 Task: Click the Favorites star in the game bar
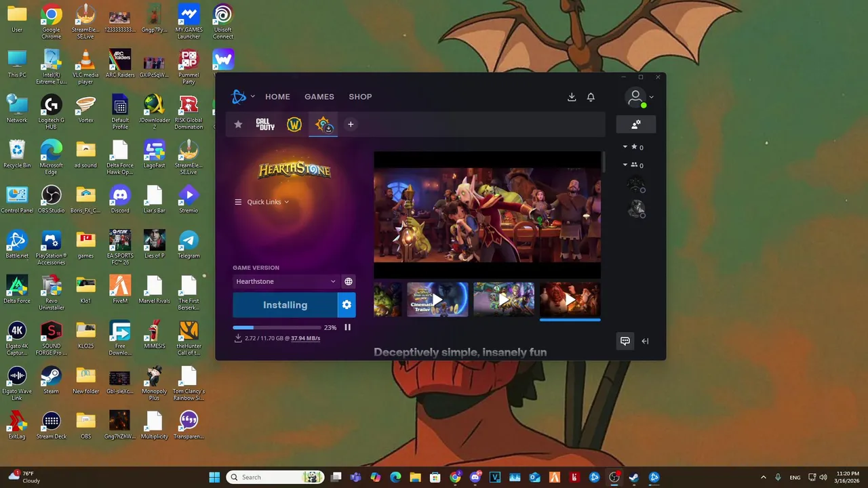click(x=238, y=125)
